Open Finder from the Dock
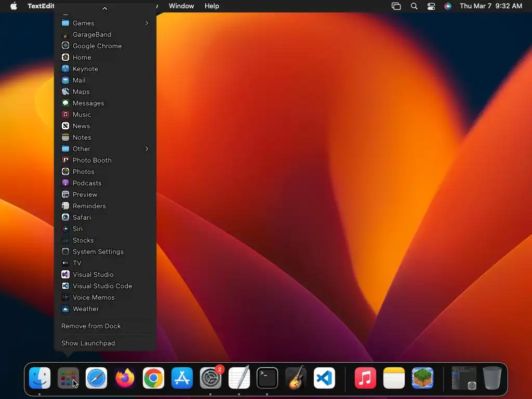 pyautogui.click(x=39, y=378)
